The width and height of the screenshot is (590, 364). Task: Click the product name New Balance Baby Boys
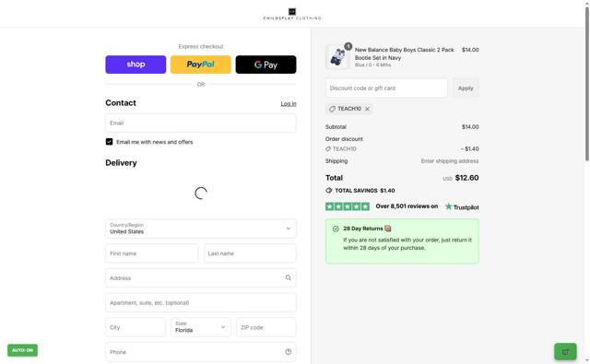pyautogui.click(x=404, y=53)
